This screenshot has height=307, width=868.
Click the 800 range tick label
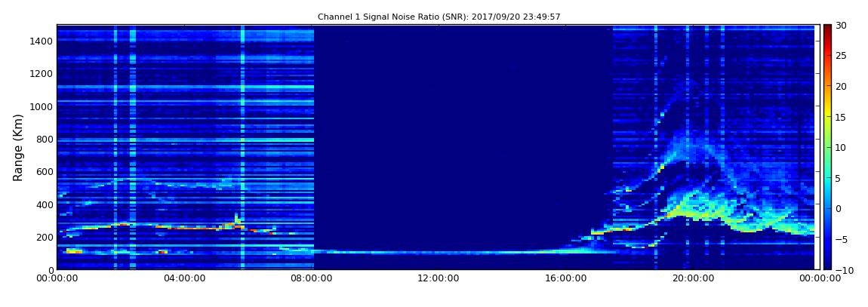44,139
